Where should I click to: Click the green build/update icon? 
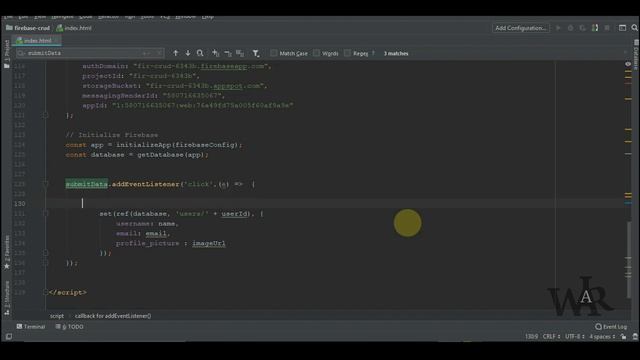click(595, 28)
